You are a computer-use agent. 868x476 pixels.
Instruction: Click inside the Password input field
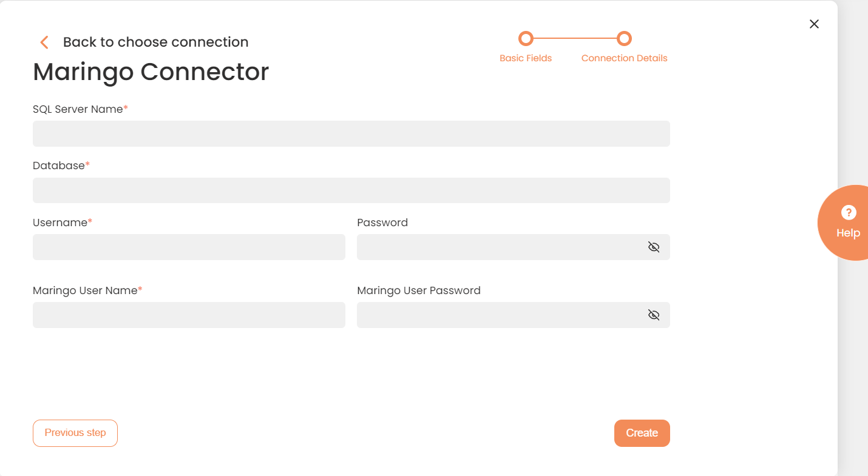click(x=498, y=247)
